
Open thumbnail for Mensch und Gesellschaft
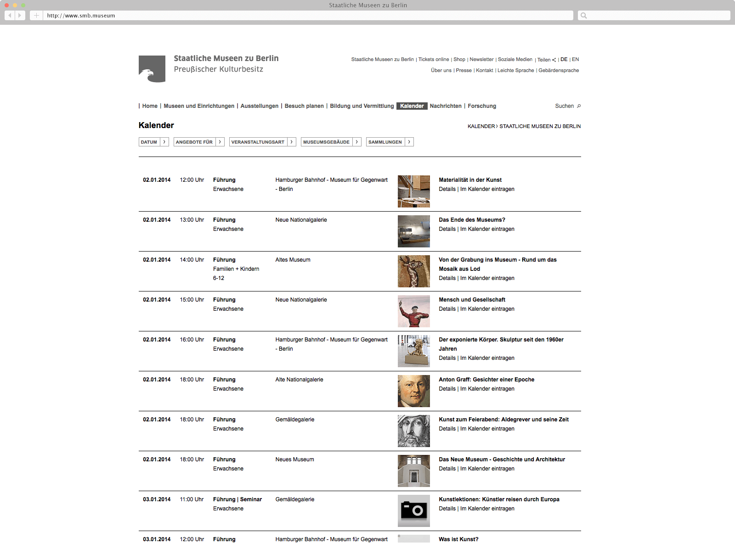pos(414,311)
